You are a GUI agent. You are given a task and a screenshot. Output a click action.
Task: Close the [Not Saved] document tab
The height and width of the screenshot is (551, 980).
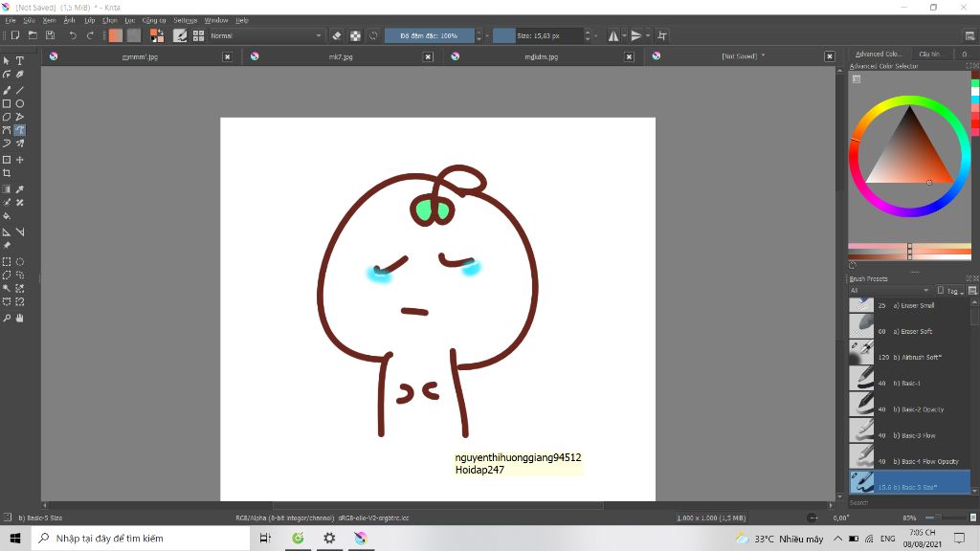pos(830,56)
